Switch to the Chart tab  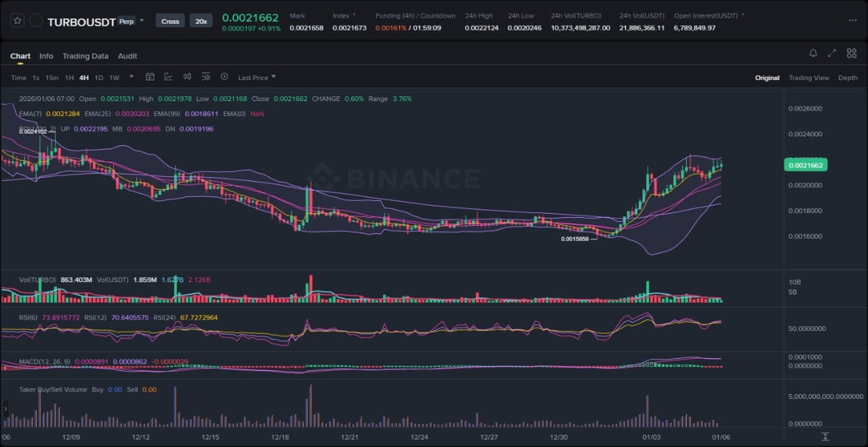(20, 56)
